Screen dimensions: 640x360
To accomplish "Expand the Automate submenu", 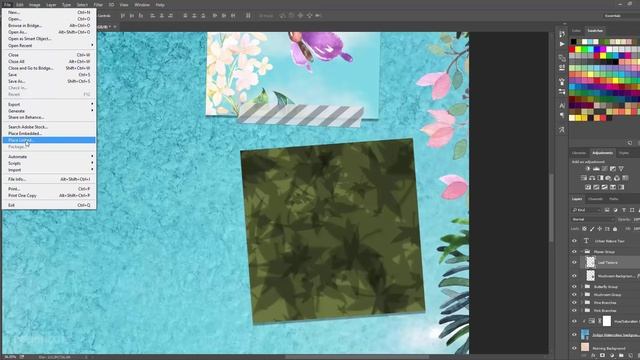I will pyautogui.click(x=49, y=156).
